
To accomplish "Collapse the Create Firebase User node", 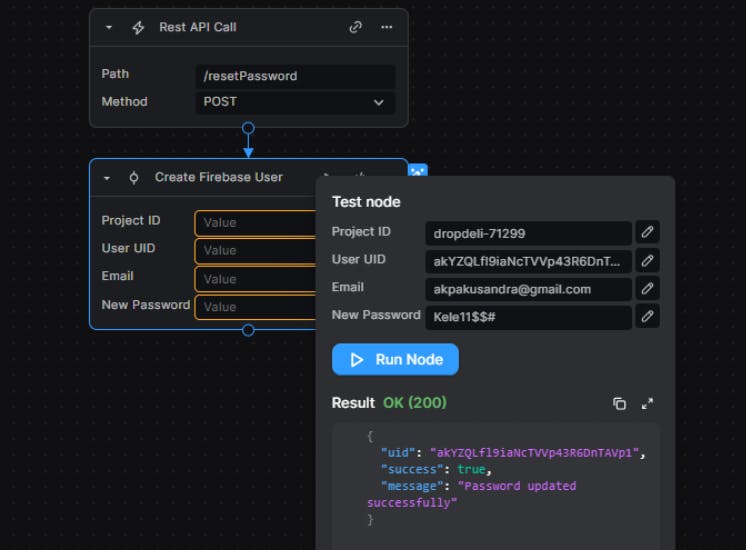I will click(107, 177).
